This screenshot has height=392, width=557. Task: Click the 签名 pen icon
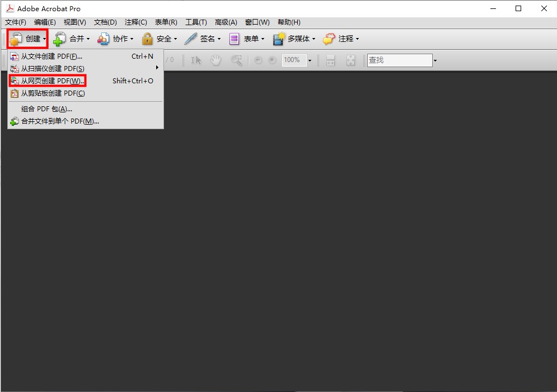click(x=190, y=39)
